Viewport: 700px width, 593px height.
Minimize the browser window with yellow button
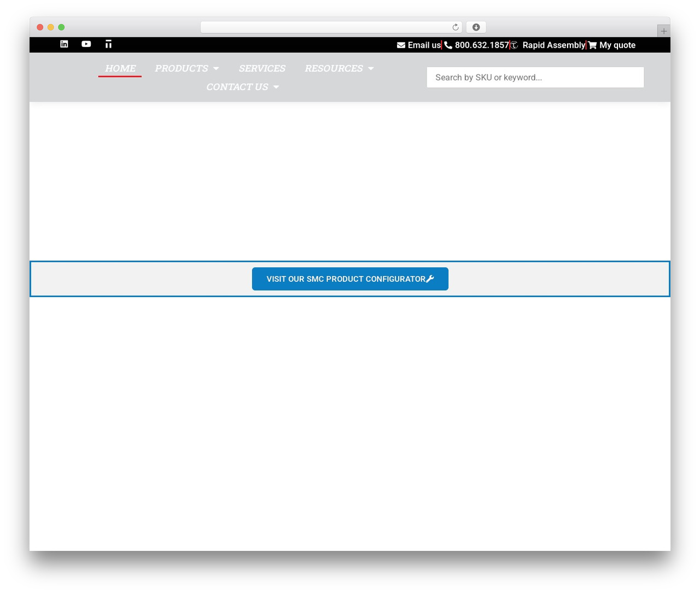(51, 27)
